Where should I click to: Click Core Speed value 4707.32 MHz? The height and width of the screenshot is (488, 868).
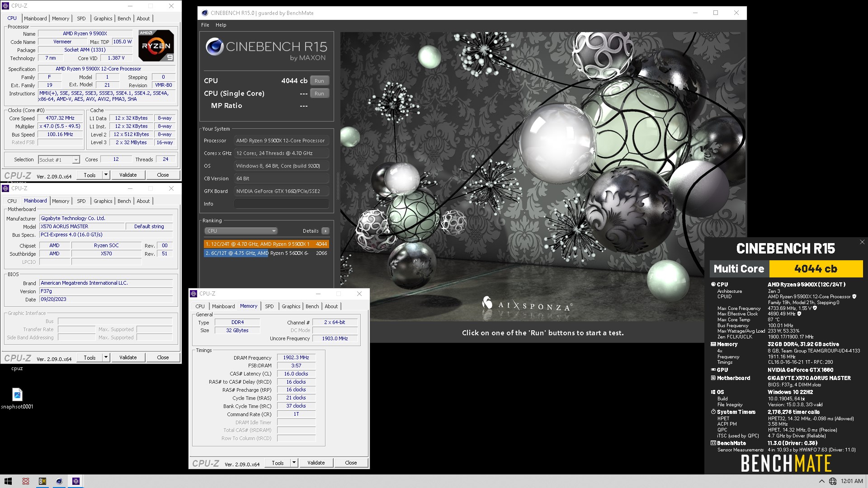pos(60,118)
